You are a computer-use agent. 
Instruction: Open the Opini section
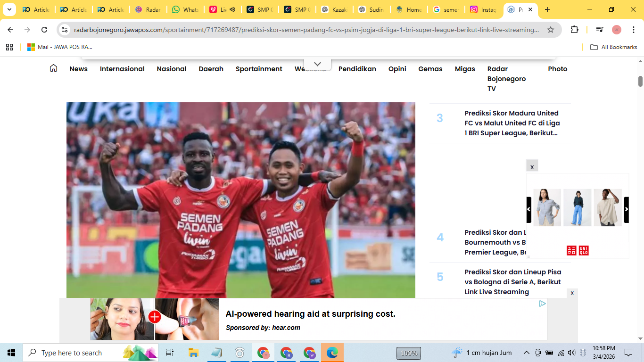397,69
